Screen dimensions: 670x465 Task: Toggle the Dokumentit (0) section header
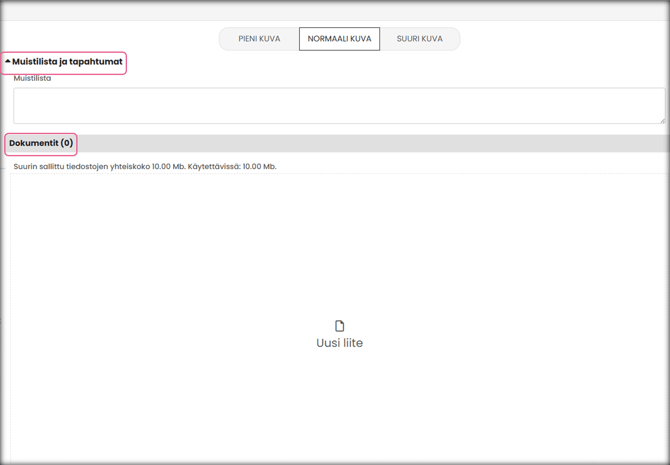tap(41, 144)
